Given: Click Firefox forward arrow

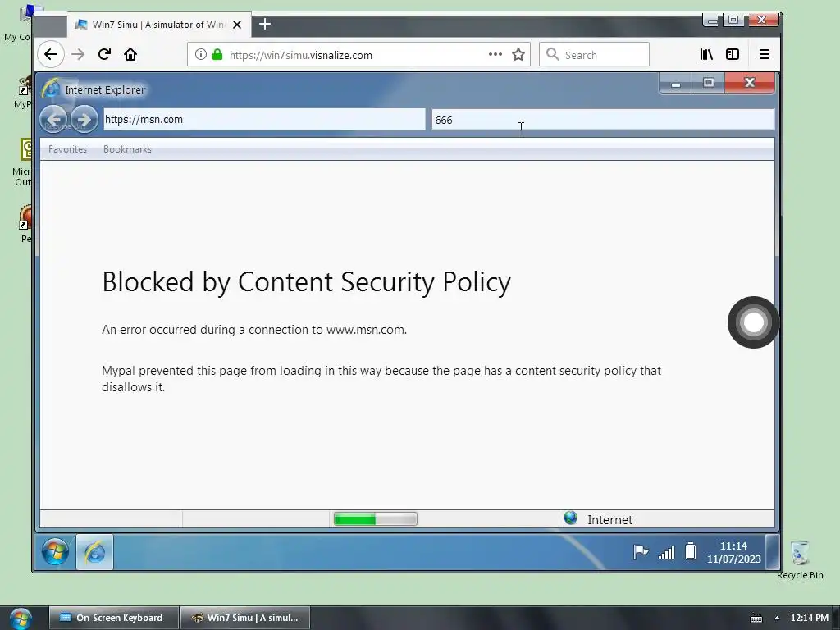Looking at the screenshot, I should pos(78,54).
